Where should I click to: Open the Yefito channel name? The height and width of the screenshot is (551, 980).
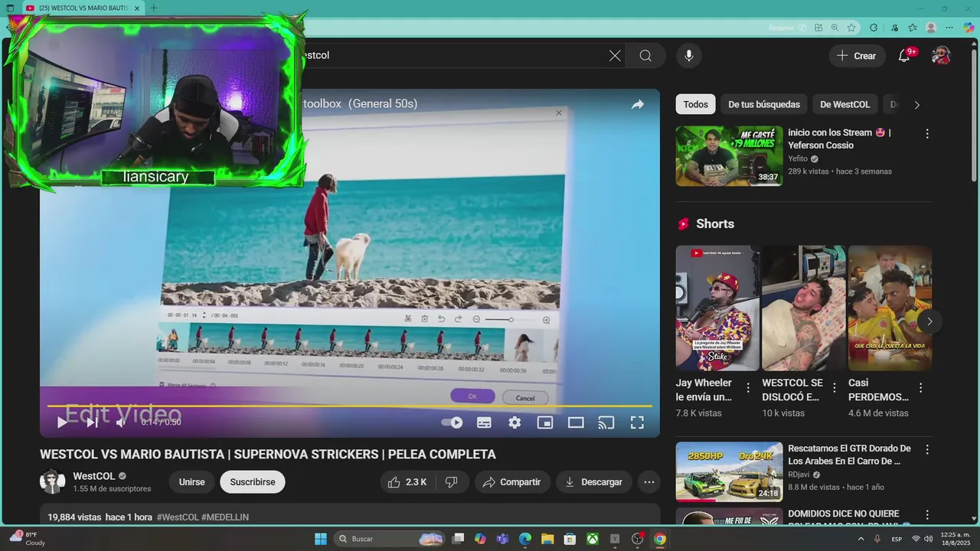pos(798,158)
